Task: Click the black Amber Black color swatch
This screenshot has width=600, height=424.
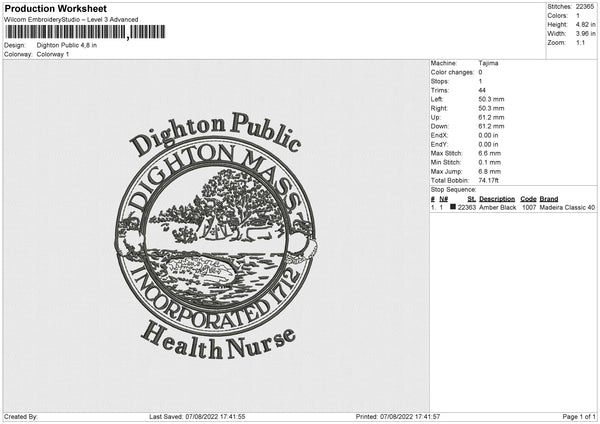Action: click(x=453, y=207)
